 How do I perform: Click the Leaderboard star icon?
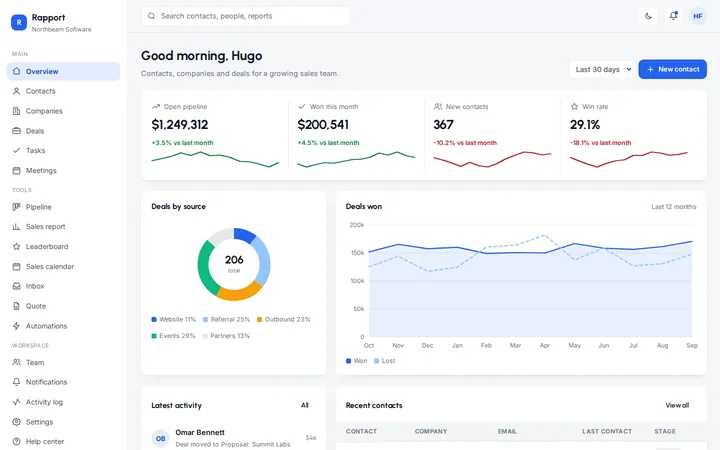(x=17, y=247)
